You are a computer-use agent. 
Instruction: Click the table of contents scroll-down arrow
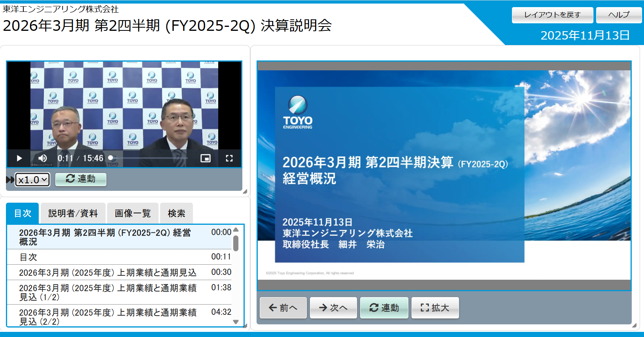[236, 322]
